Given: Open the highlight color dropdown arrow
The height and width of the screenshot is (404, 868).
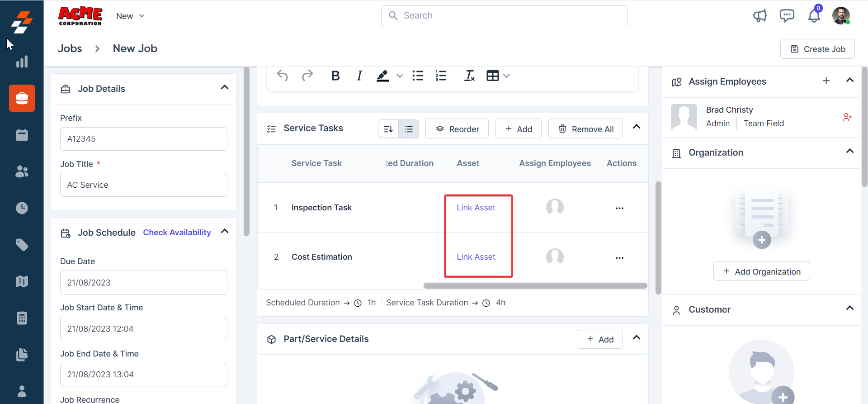Looking at the screenshot, I should pyautogui.click(x=400, y=76).
